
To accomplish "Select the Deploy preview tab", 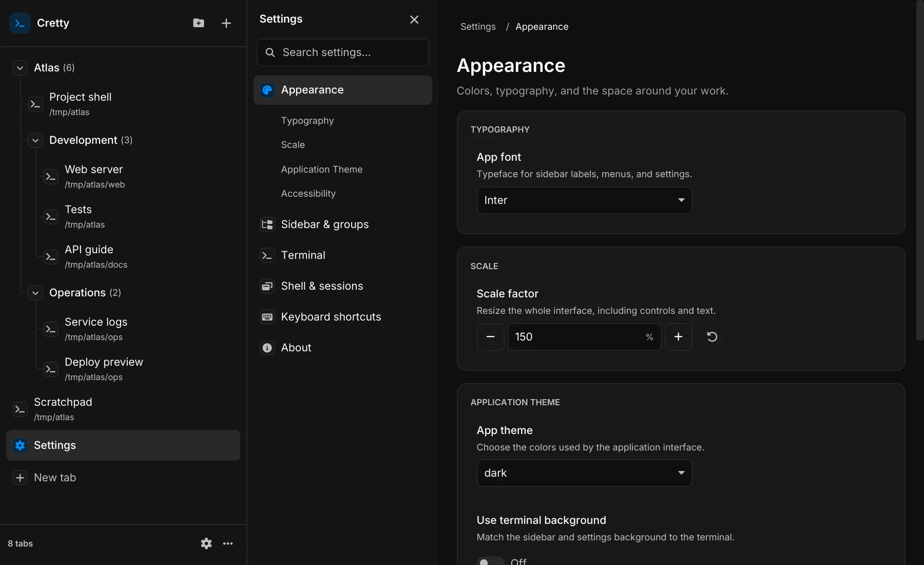I will tap(139, 369).
